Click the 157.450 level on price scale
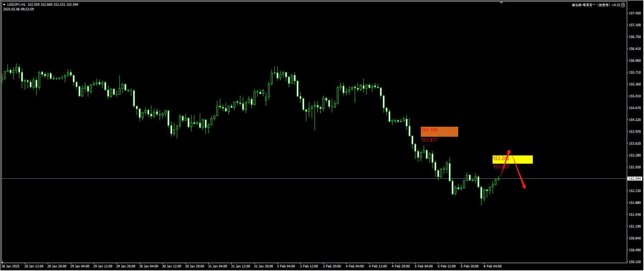644x271 pixels. point(635,13)
